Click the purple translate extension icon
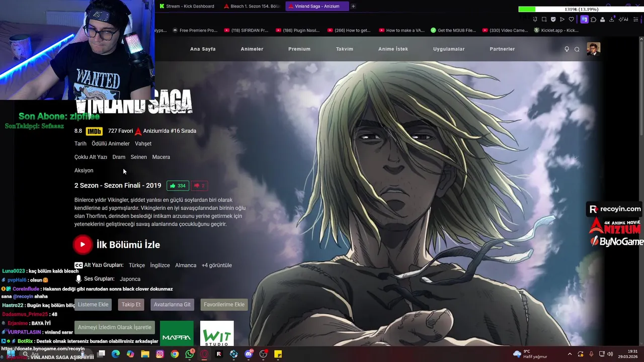 584,19
